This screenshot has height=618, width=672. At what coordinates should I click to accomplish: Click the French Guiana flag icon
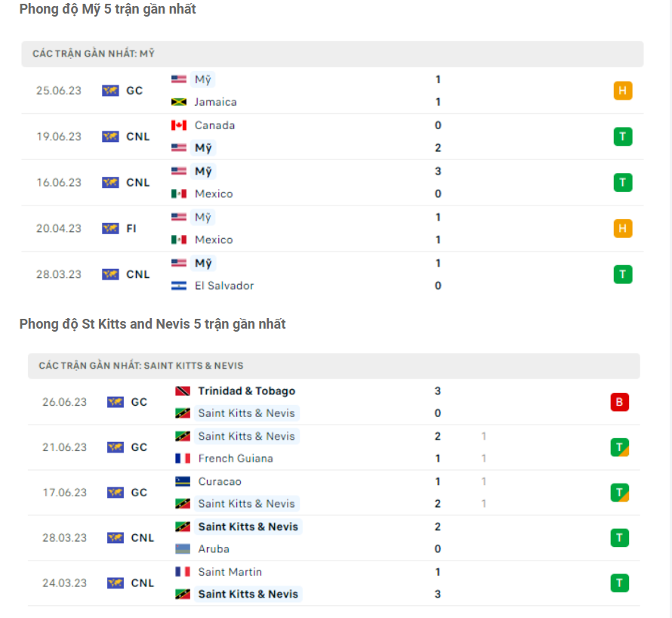182,459
